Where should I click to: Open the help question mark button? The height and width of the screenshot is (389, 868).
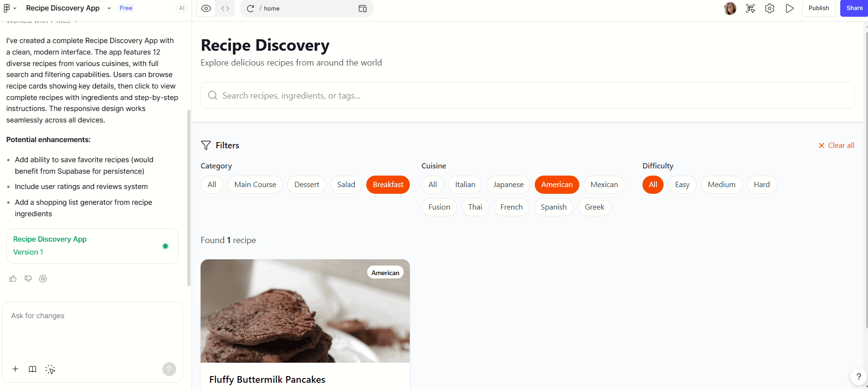[859, 377]
